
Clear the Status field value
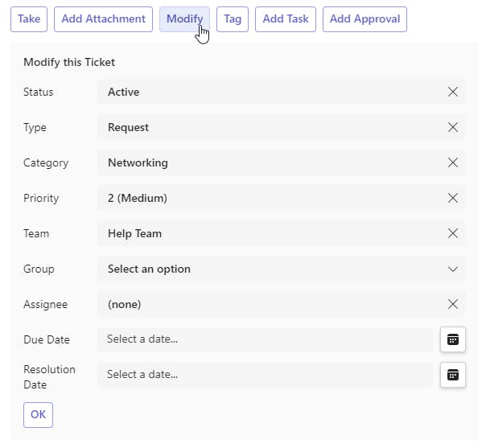(x=453, y=92)
